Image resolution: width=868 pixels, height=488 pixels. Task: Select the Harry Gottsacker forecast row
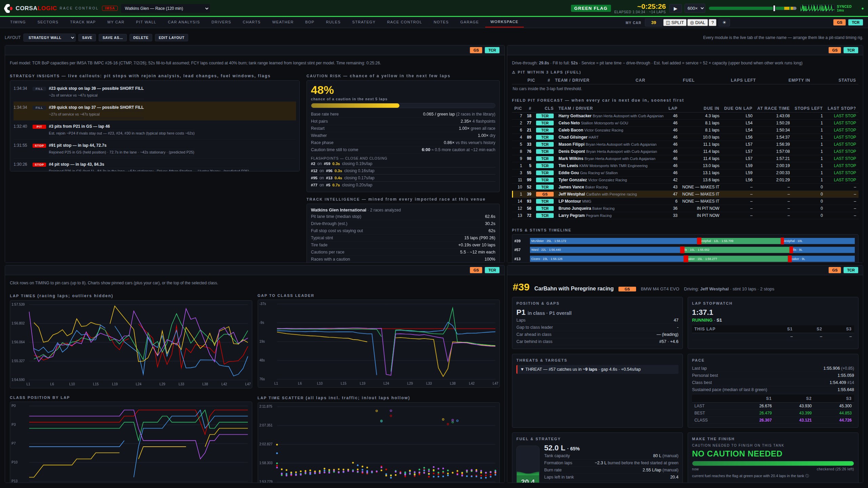tap(685, 116)
